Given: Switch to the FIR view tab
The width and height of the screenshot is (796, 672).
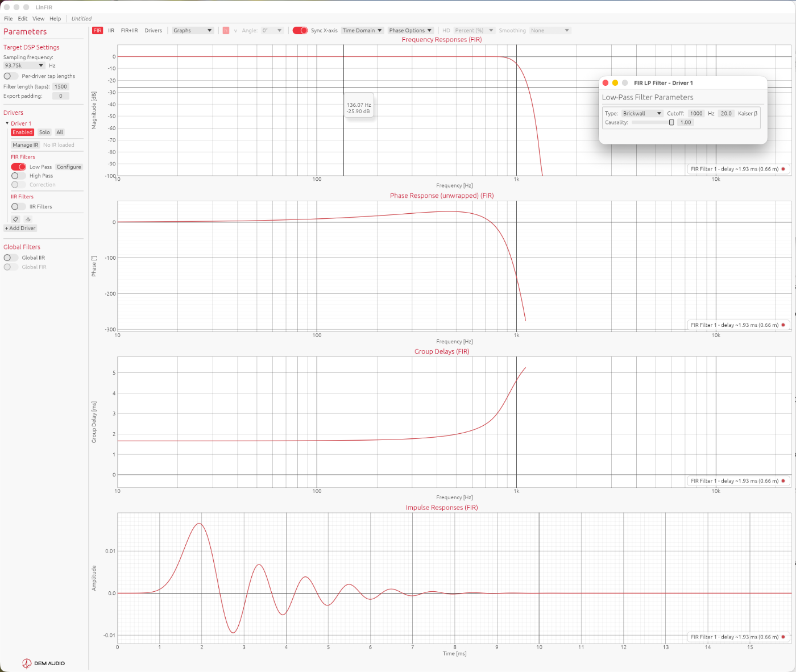Looking at the screenshot, I should click(98, 31).
